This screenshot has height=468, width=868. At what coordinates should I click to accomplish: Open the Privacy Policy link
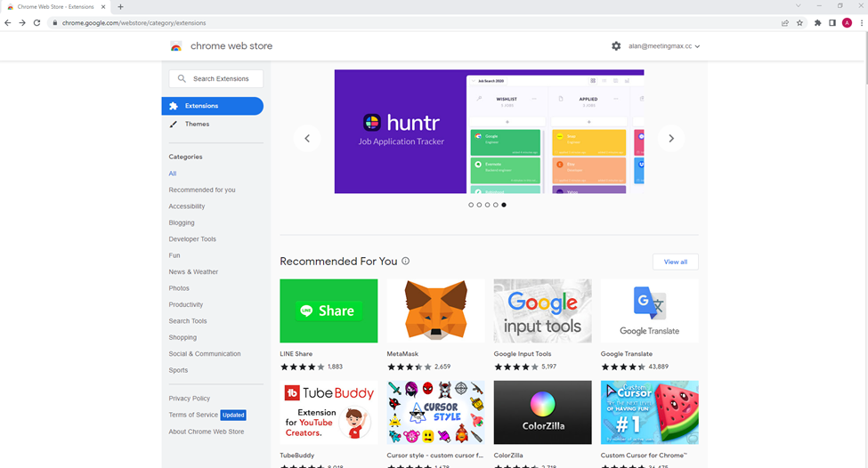point(190,399)
